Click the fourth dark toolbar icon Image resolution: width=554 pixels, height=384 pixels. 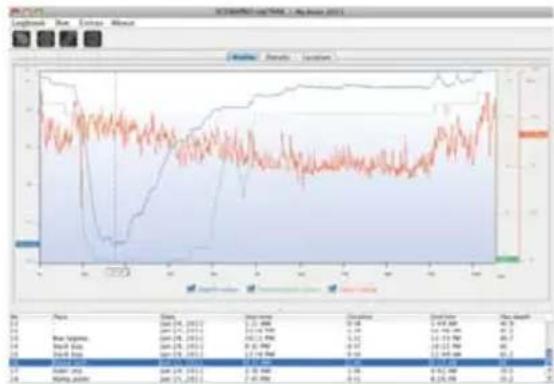(x=93, y=39)
